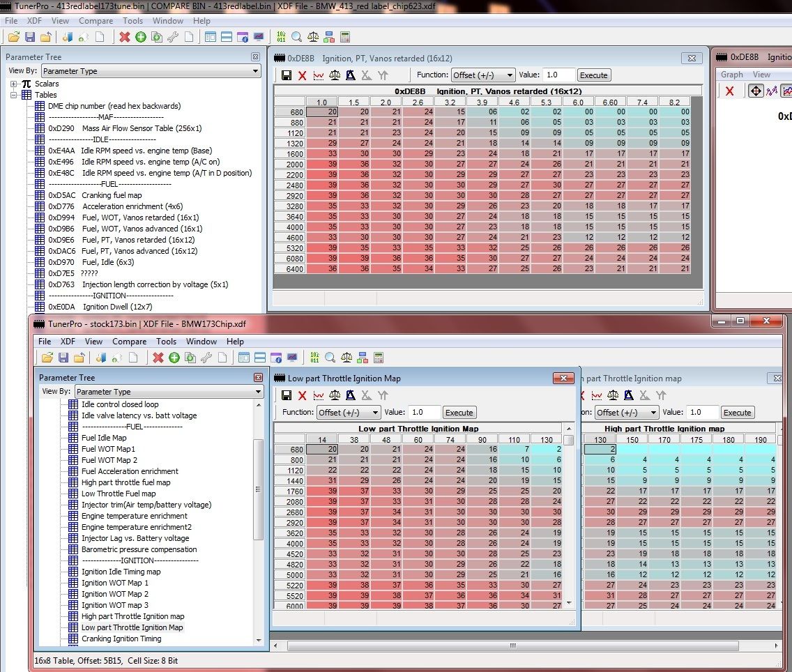Click the calculator icon in top TunerPro toolbar
The height and width of the screenshot is (672, 792).
344,37
